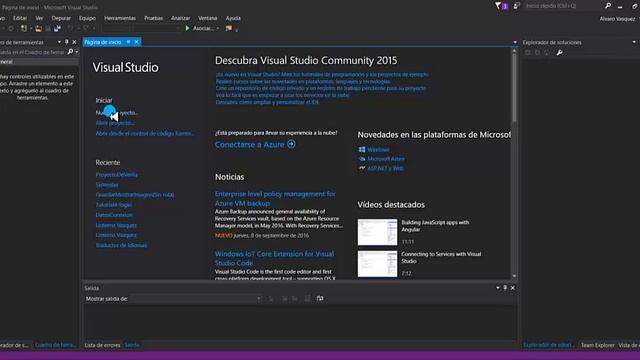The image size is (640, 360).
Task: Open recent project DatosConexion
Action: tap(114, 215)
